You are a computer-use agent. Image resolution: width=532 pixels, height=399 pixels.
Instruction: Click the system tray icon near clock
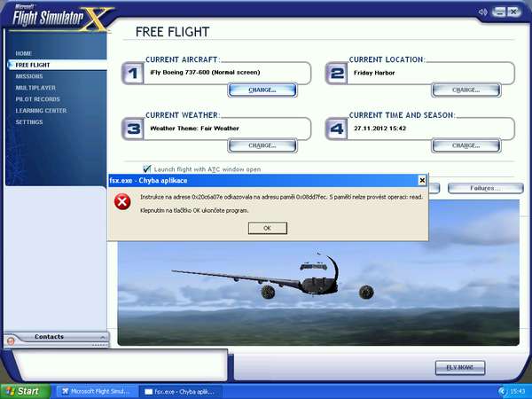coord(503,392)
